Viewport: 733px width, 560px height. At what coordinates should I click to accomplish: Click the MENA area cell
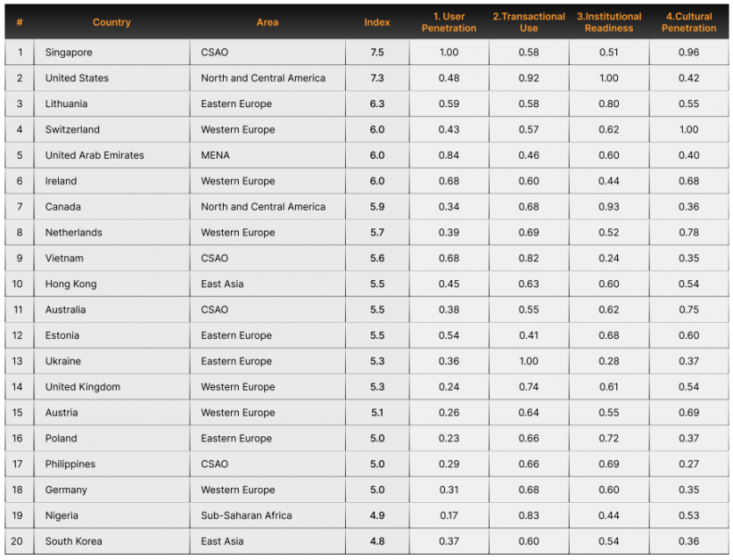(214, 155)
